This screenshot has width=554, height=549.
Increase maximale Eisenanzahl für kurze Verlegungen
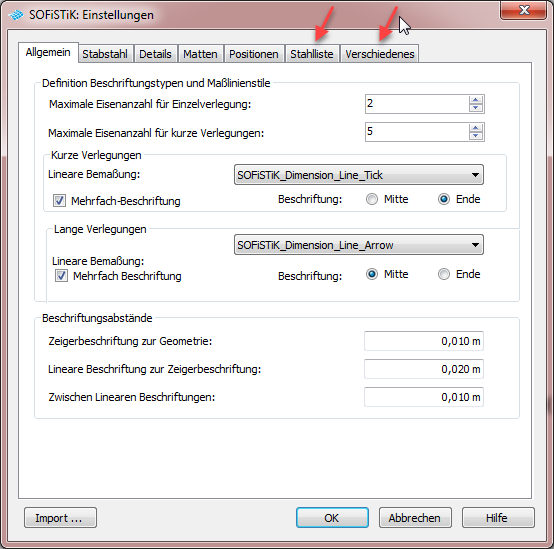point(476,128)
